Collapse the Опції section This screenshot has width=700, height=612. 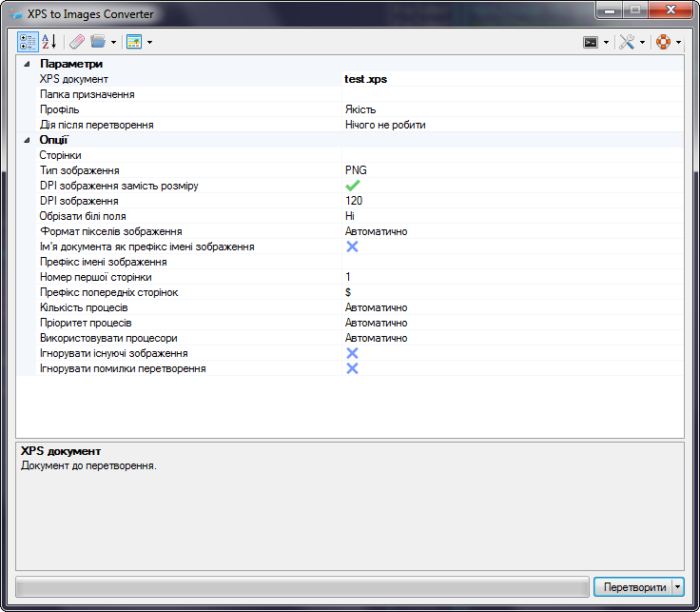tap(27, 140)
